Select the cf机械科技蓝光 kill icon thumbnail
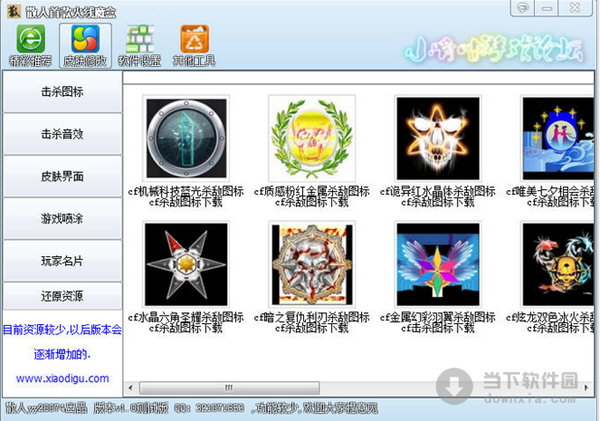 (x=186, y=138)
